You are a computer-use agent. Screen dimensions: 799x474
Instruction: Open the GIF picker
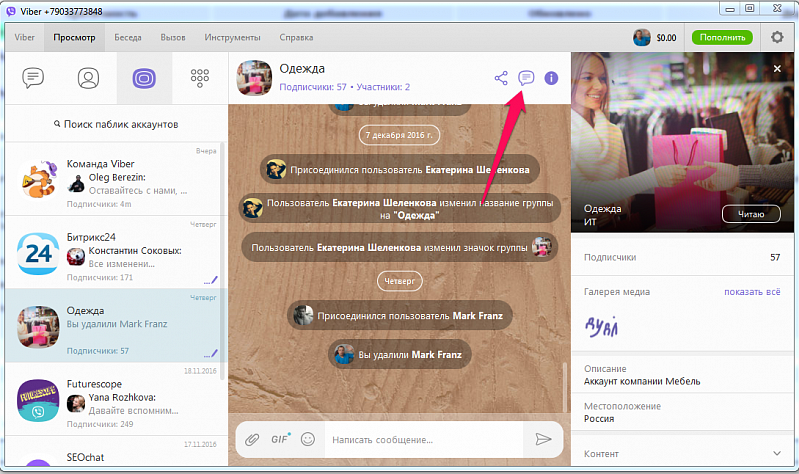coord(280,439)
